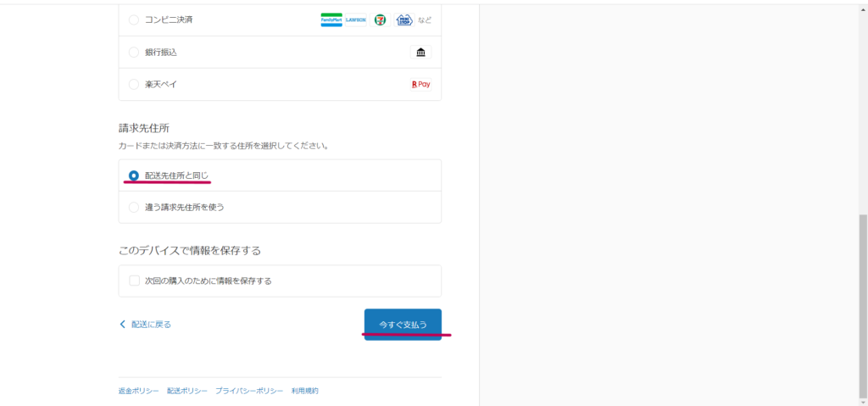Click the FamilyMart logo icon
The image size is (868, 406).
(331, 19)
